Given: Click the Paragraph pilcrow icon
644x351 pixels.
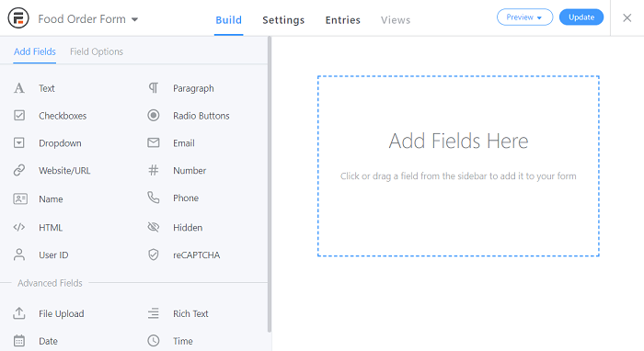Looking at the screenshot, I should pyautogui.click(x=154, y=88).
